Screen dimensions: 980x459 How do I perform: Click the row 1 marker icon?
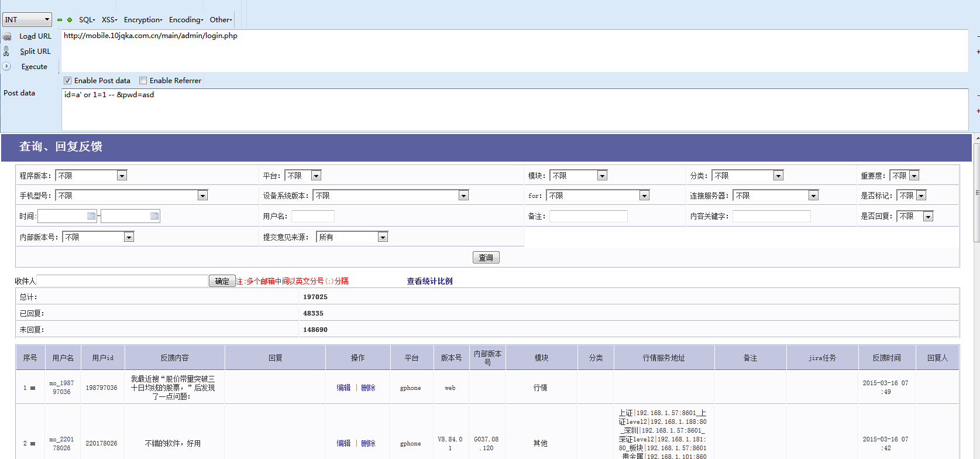coord(33,388)
